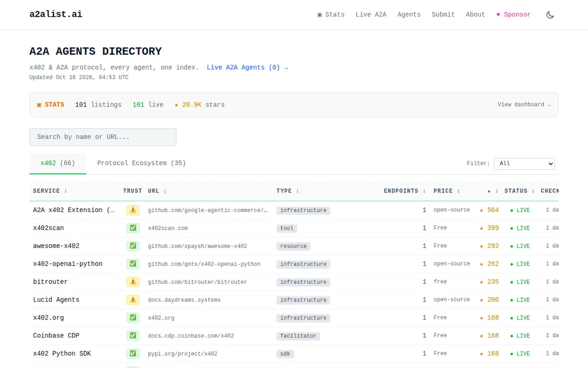Follow the Live A2A Agents (0) link
The width and height of the screenshot is (588, 368).
pyautogui.click(x=247, y=68)
